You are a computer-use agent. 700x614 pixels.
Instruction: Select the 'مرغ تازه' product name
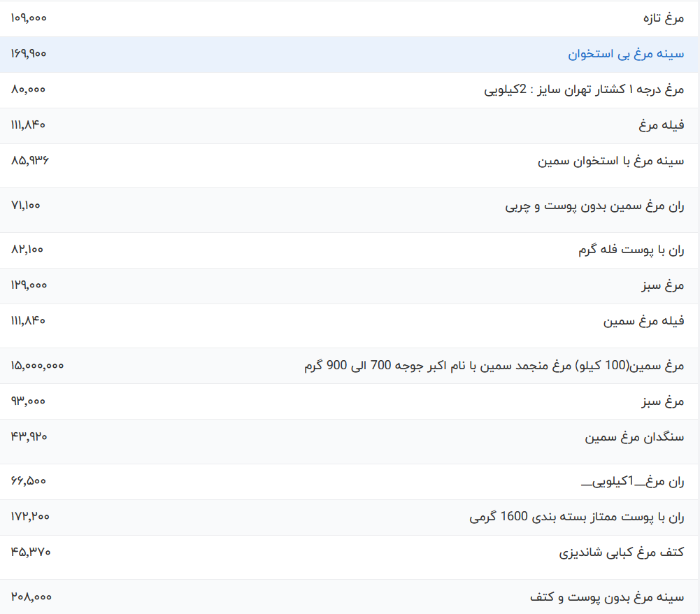(x=664, y=18)
